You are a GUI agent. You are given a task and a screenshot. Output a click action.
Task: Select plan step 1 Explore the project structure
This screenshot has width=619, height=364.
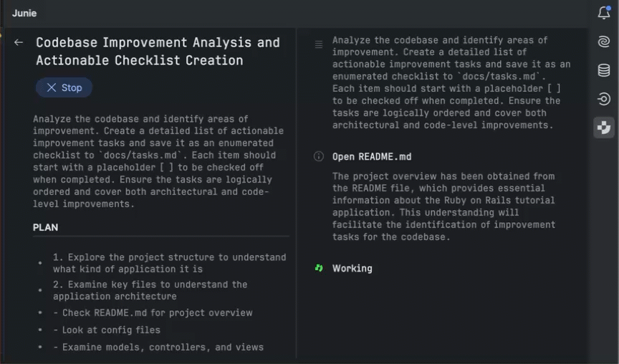[169, 263]
